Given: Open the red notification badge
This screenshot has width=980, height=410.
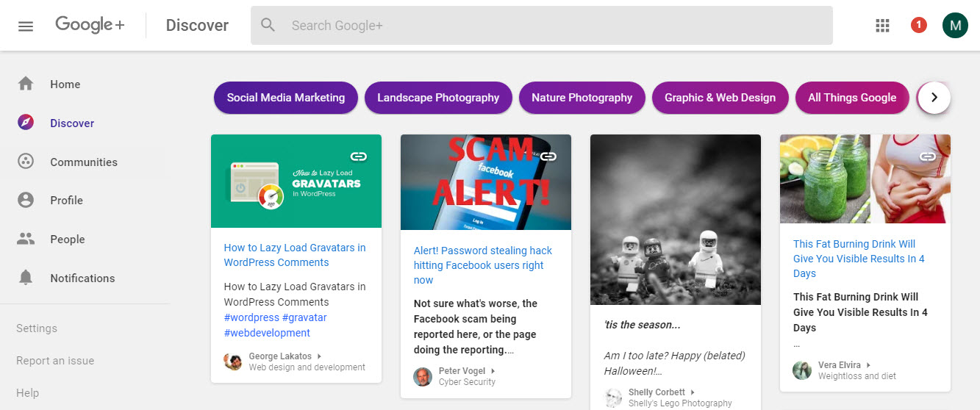Looking at the screenshot, I should (918, 26).
